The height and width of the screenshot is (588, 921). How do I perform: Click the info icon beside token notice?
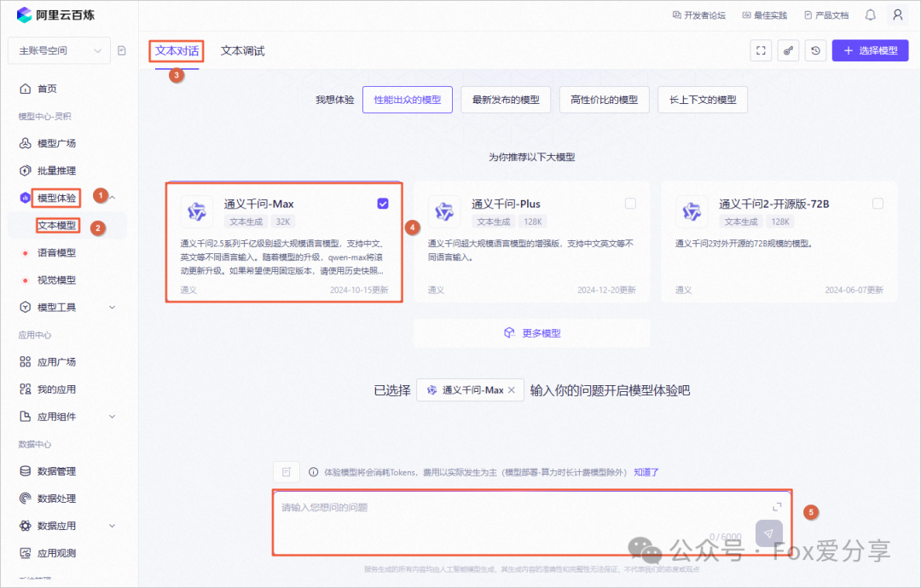point(314,472)
